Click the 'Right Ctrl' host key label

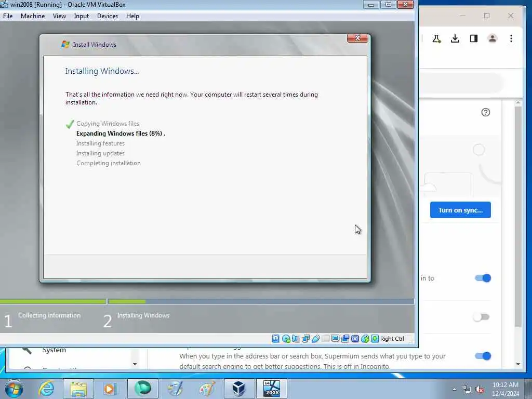pos(392,339)
